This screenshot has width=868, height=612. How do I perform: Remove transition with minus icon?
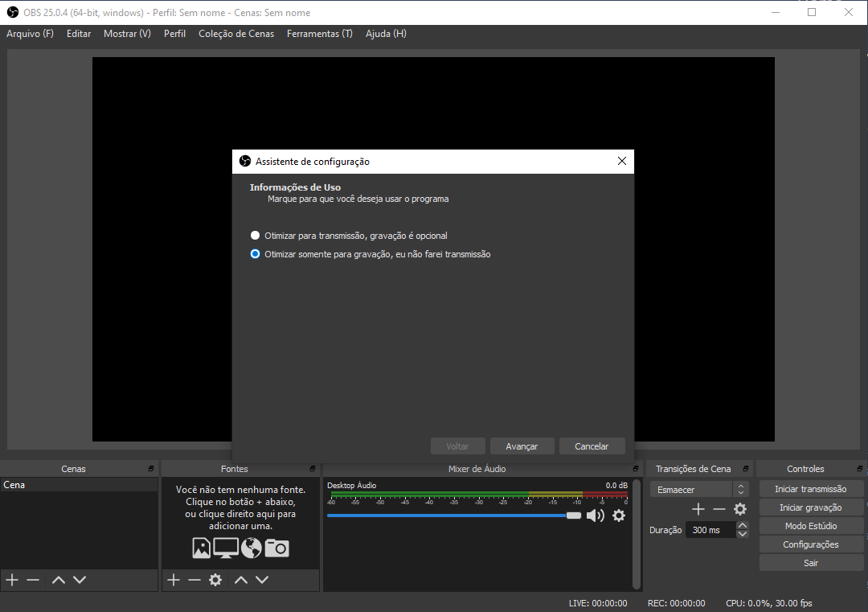pos(719,509)
